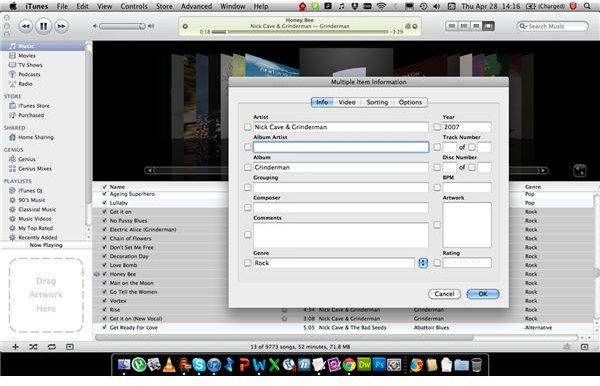Open Spotlight search in menu bar
Screen dimensions: 600x386
[587, 6]
